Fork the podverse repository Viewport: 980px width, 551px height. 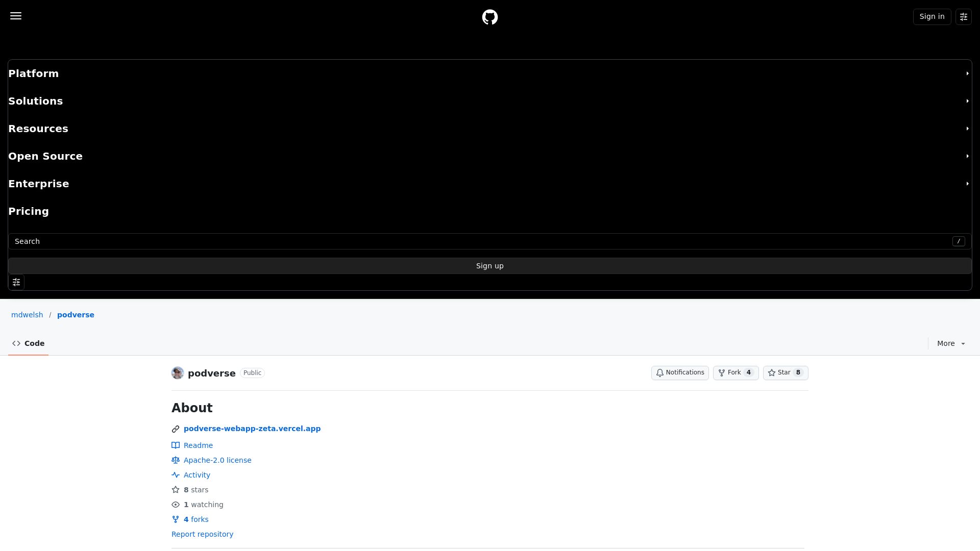click(x=736, y=373)
